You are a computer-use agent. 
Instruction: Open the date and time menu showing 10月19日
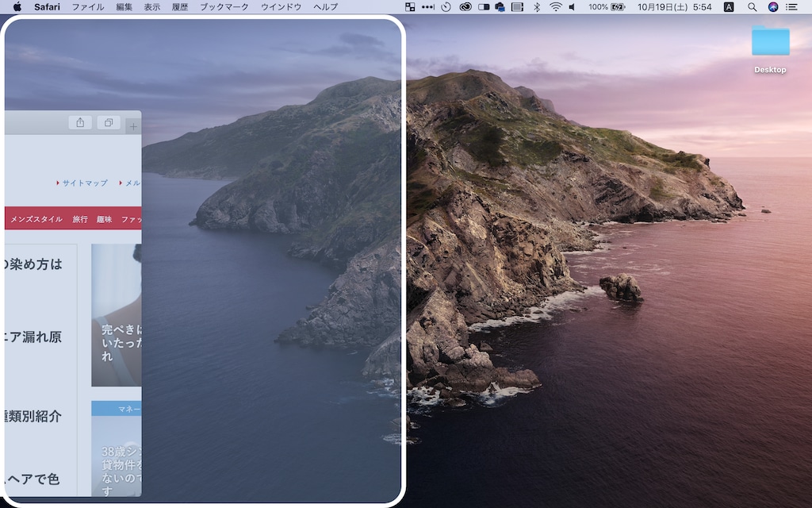click(x=665, y=7)
